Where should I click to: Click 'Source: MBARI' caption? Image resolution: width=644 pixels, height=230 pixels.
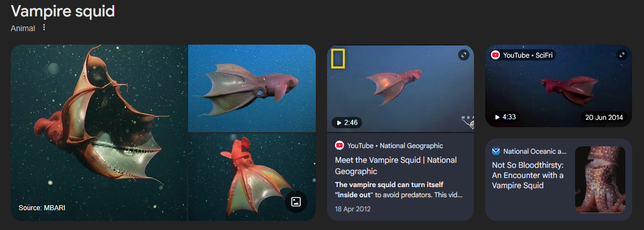pyautogui.click(x=42, y=208)
